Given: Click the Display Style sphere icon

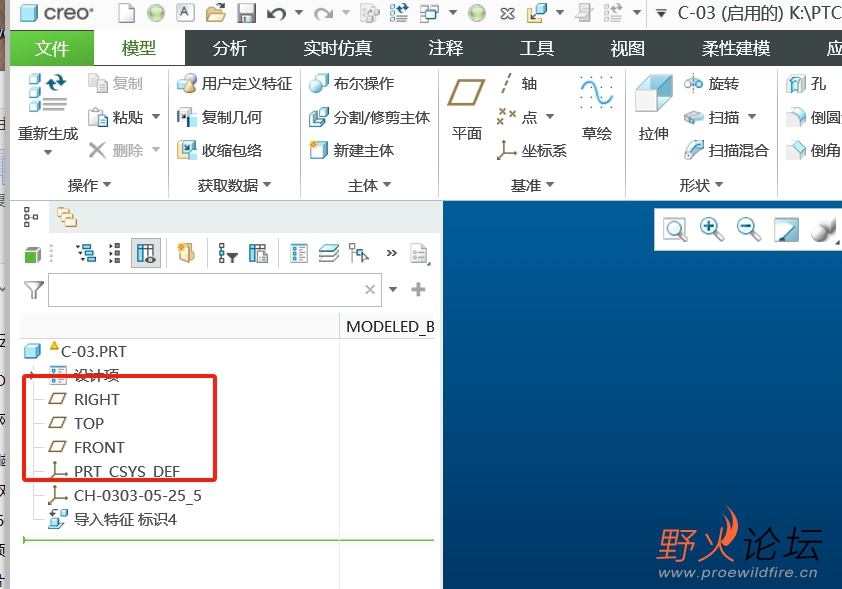Looking at the screenshot, I should pos(823,230).
